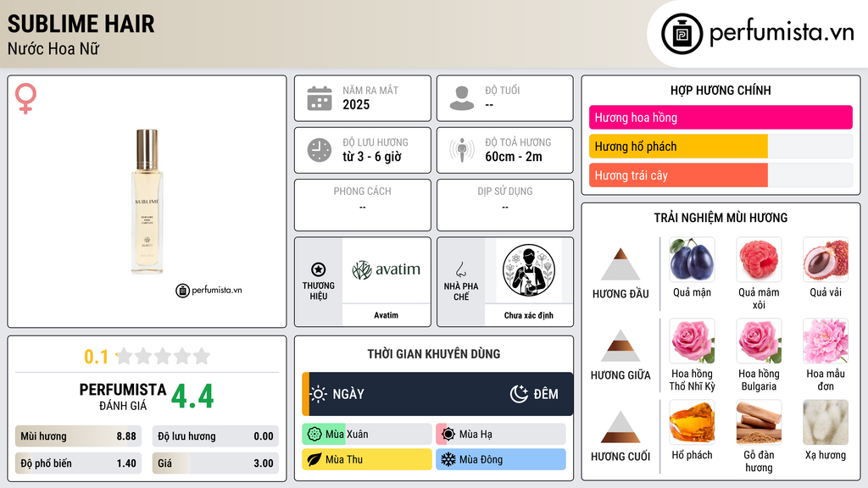868x488 pixels.
Task: Click the Sublime perfume bottle photo
Action: 147,202
